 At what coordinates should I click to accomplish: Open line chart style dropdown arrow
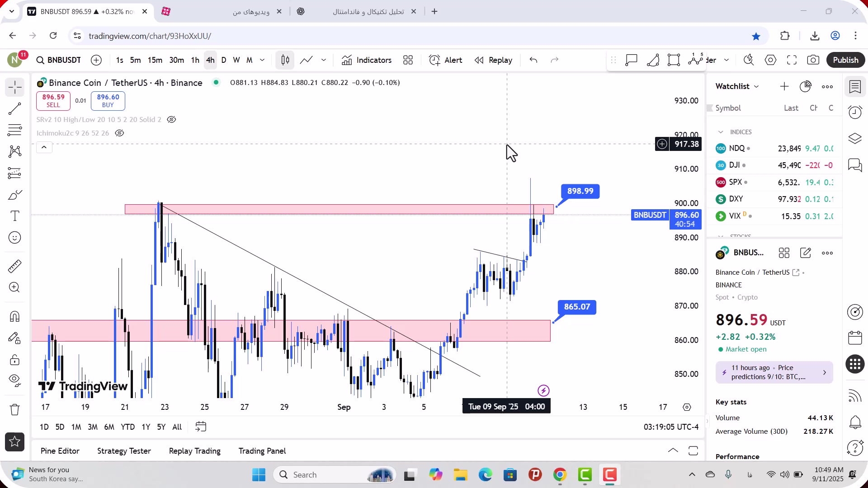click(x=324, y=60)
